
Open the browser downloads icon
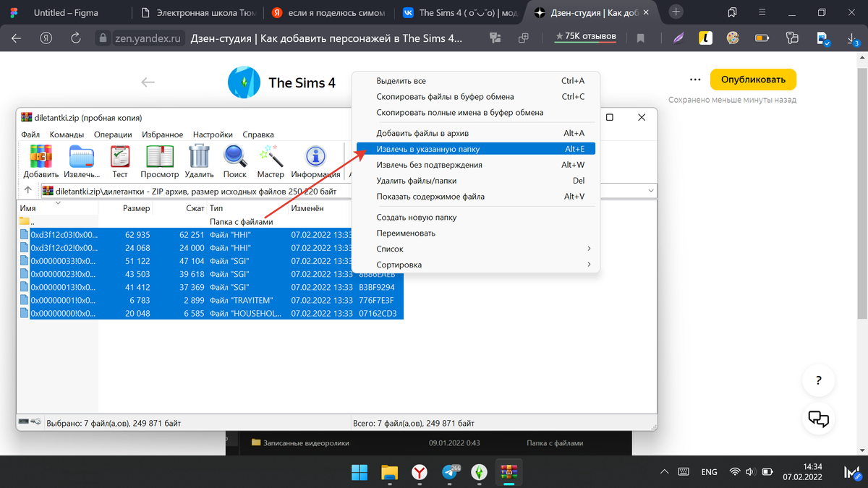click(851, 38)
